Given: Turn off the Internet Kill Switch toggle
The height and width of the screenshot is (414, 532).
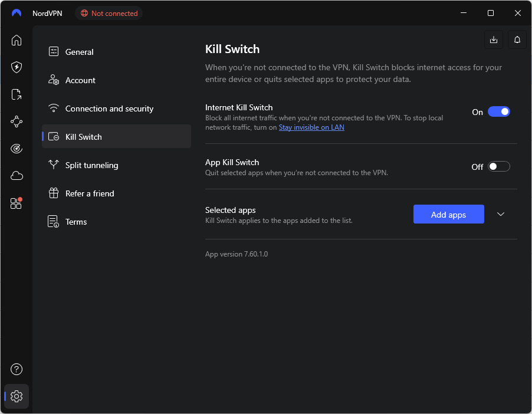Looking at the screenshot, I should [x=499, y=111].
